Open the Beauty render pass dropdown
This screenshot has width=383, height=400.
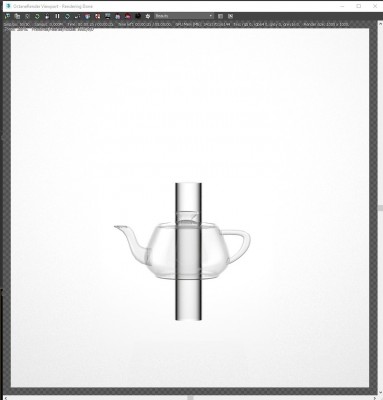[x=184, y=16]
